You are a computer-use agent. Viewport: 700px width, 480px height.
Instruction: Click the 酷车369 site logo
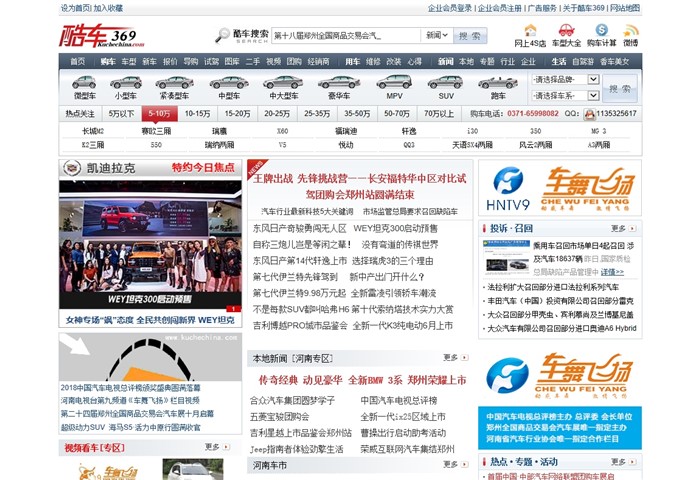(102, 35)
